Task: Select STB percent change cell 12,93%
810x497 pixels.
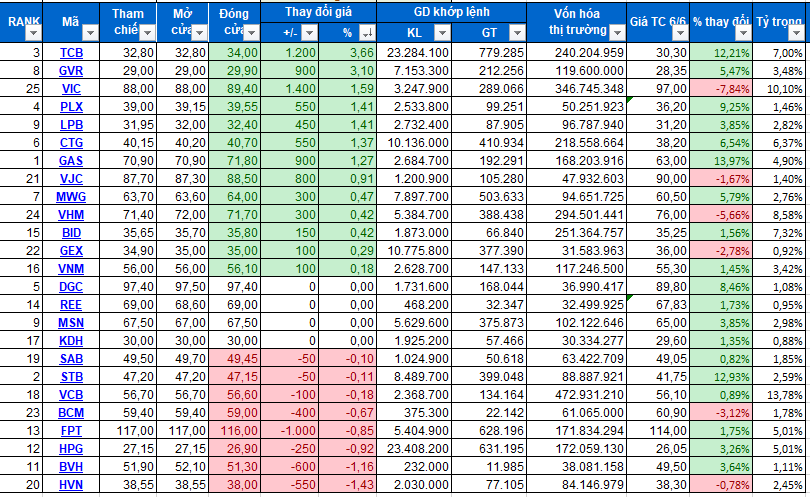Action: click(x=721, y=377)
